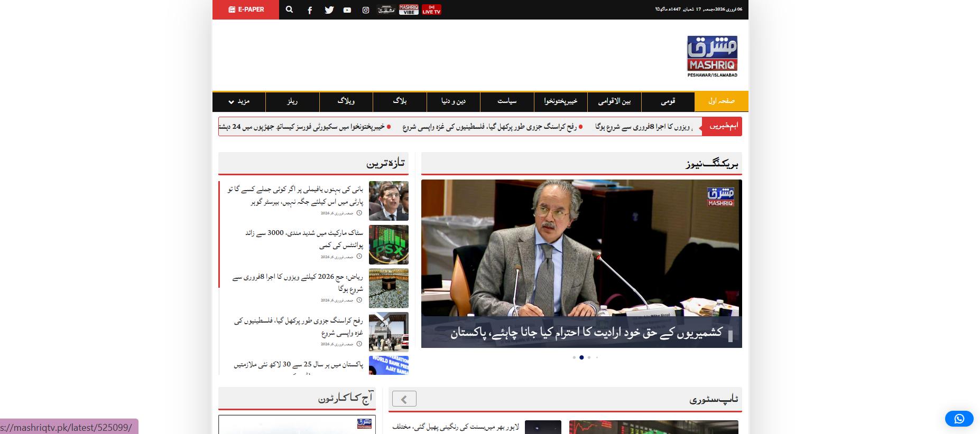Click the search magnifier icon

(289, 10)
